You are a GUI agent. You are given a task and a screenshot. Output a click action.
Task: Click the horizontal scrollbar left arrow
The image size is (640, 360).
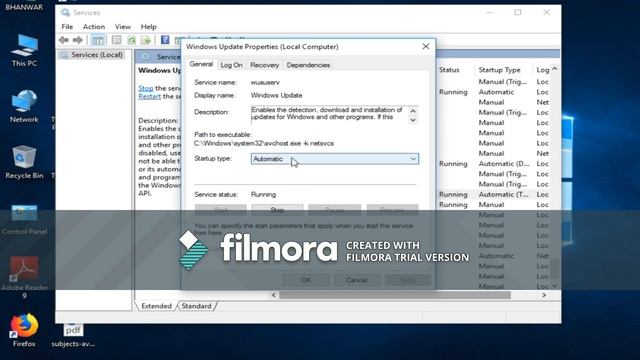pyautogui.click(x=273, y=295)
